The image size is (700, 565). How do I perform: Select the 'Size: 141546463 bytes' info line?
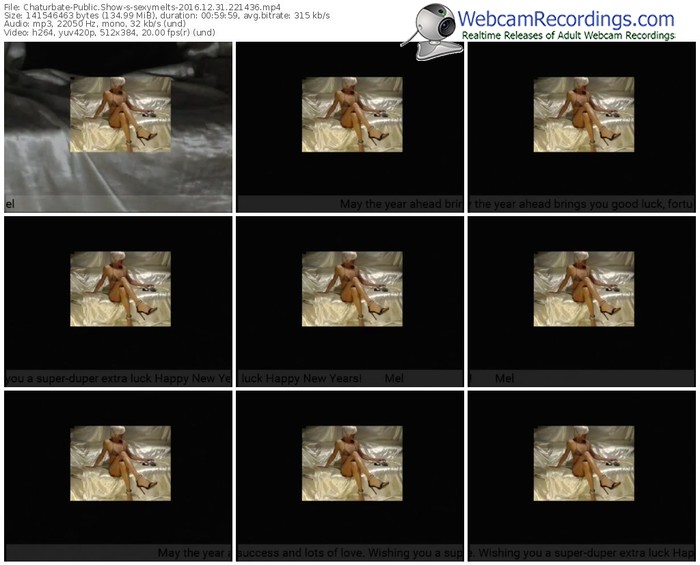tap(167, 16)
